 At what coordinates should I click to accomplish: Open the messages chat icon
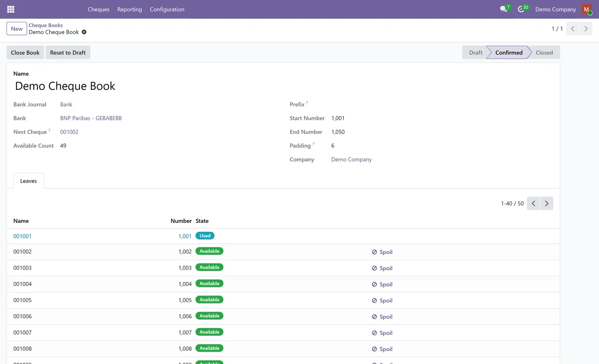pos(503,9)
